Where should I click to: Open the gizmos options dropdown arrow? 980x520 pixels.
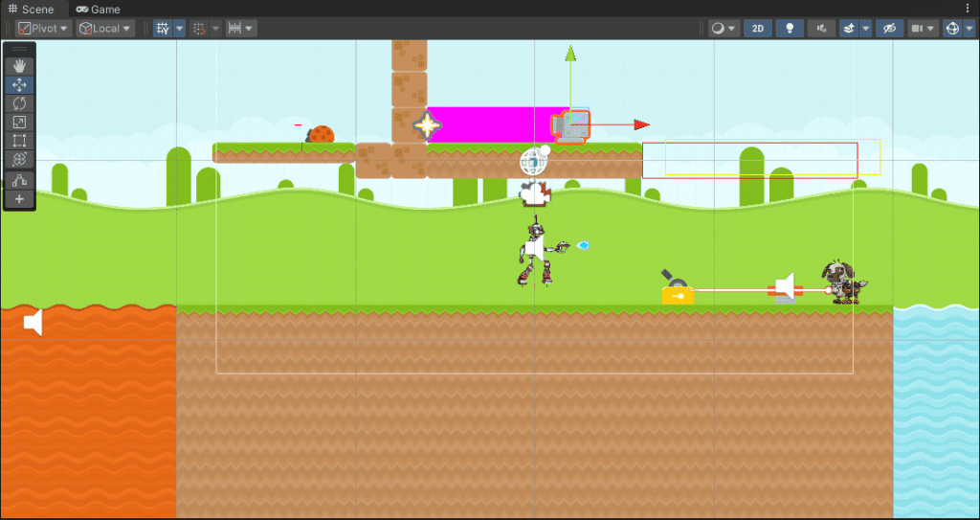(x=969, y=28)
